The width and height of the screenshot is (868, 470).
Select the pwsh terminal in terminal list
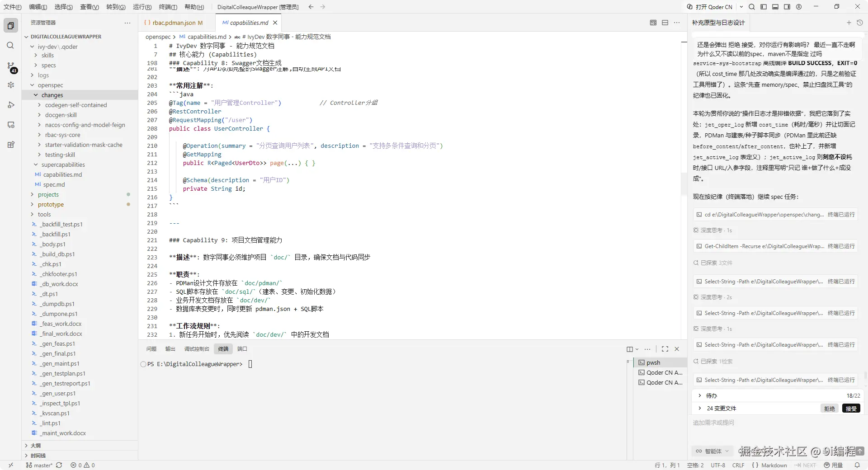pos(660,362)
